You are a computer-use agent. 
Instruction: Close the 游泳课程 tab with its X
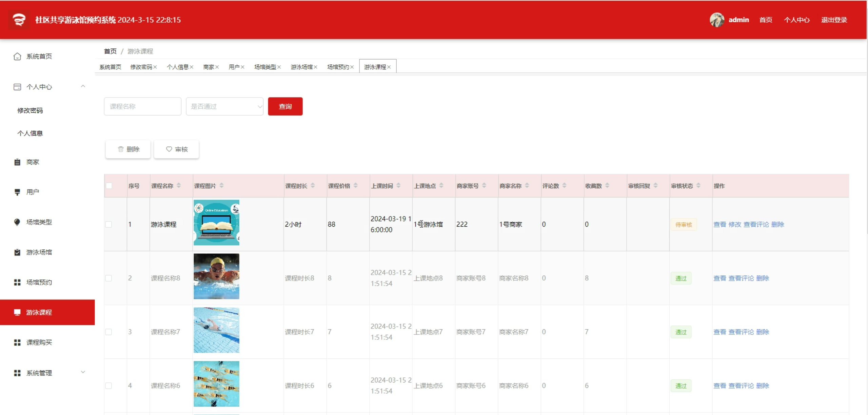pos(389,67)
